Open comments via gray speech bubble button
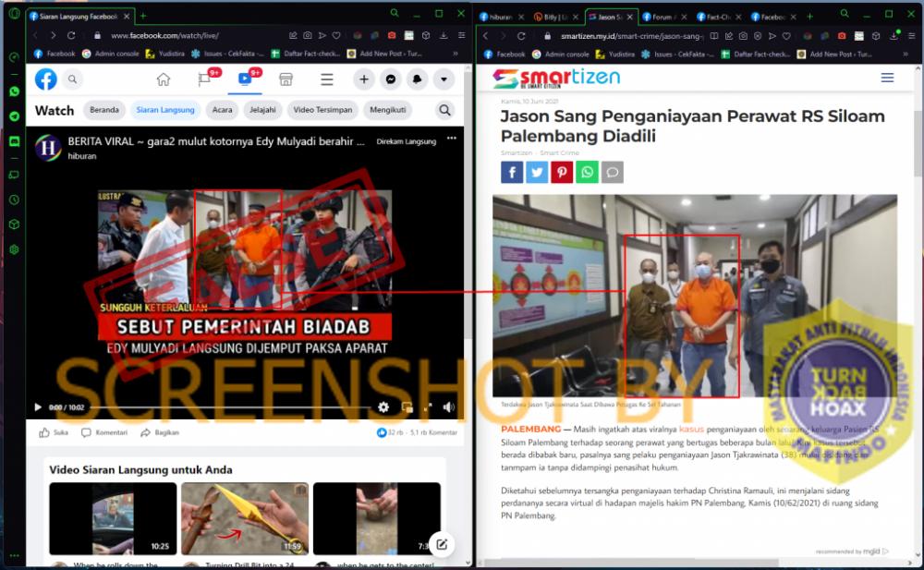Image resolution: width=924 pixels, height=570 pixels. 613,172
